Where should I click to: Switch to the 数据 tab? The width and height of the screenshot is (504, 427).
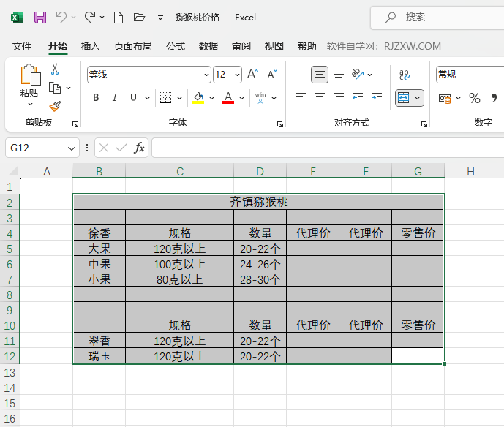208,46
